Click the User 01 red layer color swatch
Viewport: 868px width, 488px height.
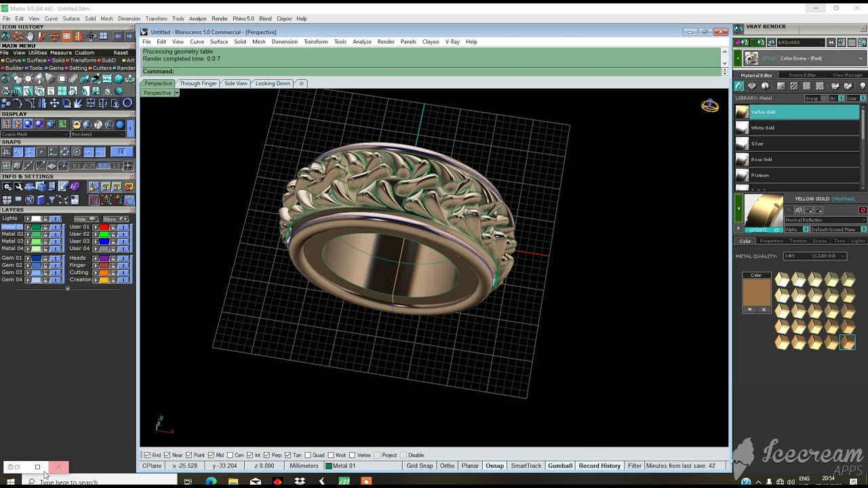[x=104, y=227]
